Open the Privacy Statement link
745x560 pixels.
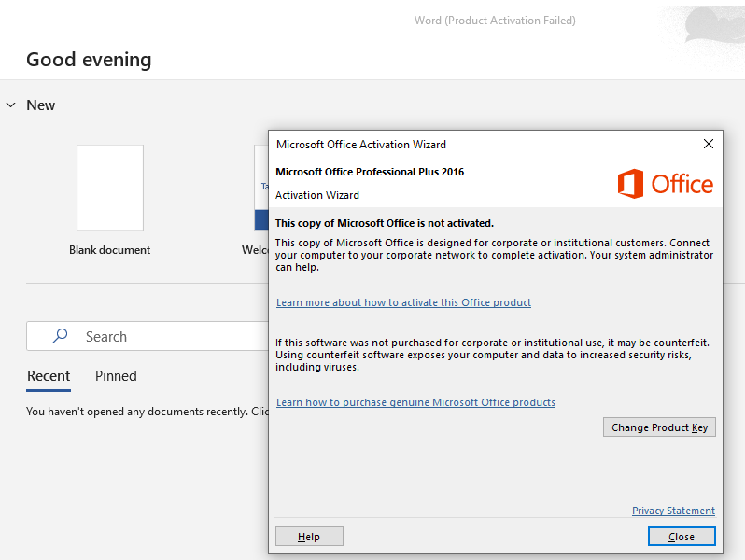(673, 511)
